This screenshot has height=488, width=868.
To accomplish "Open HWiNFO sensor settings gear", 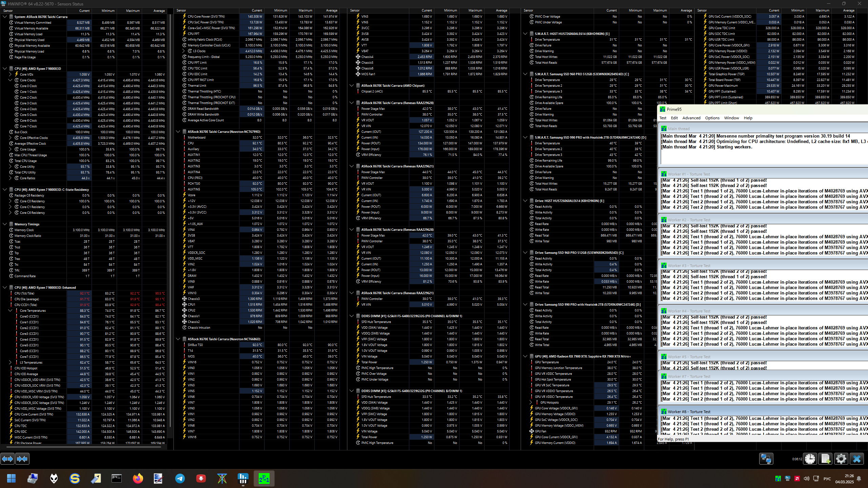I will [841, 459].
